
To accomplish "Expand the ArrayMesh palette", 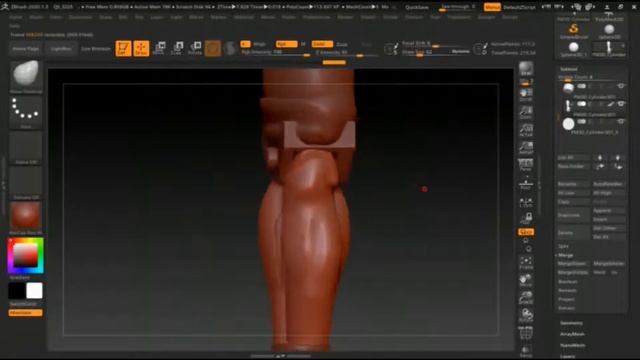I will [x=572, y=334].
